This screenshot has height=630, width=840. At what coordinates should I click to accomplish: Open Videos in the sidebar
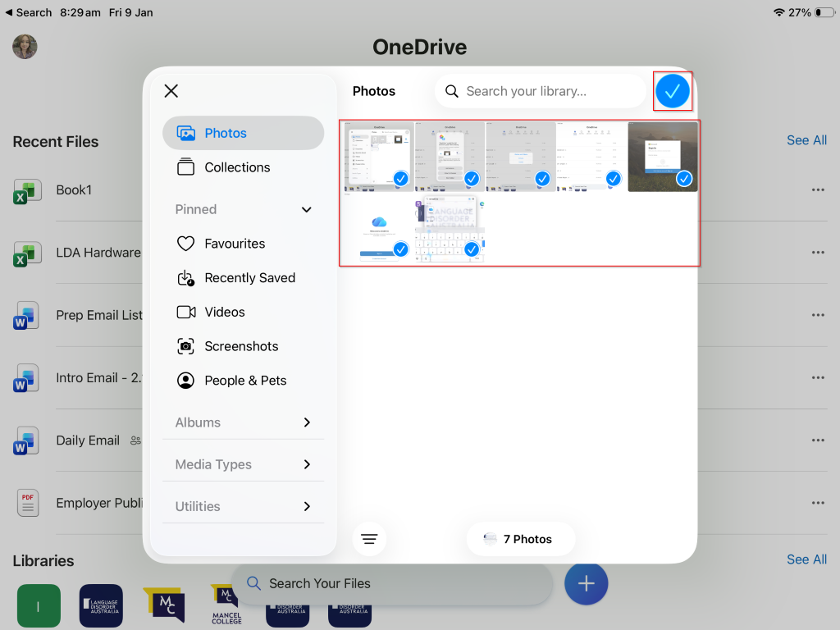tap(243, 313)
